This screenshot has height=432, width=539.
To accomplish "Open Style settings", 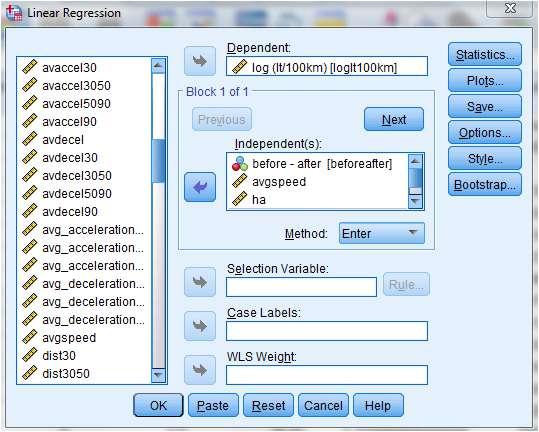I will point(485,159).
